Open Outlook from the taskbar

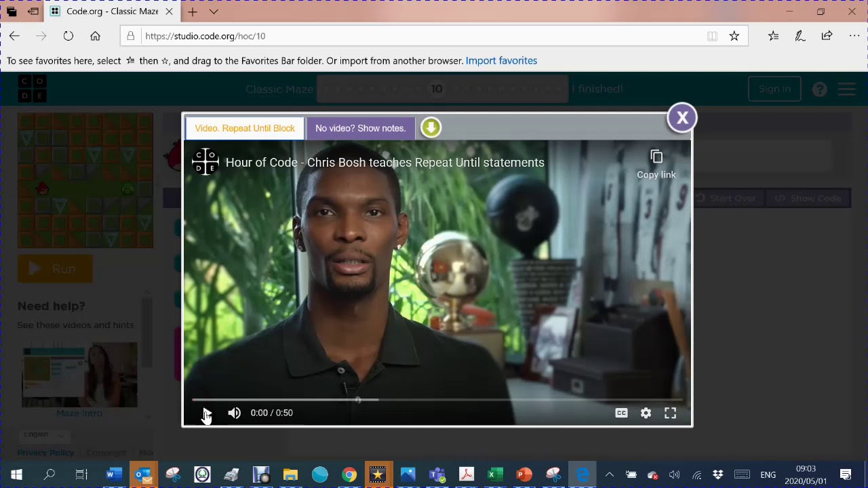(143, 474)
